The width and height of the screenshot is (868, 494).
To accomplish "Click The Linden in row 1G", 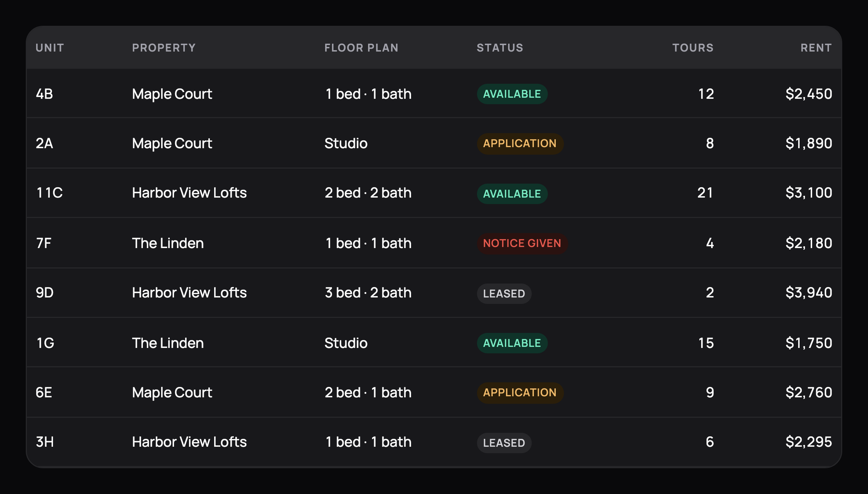I will tap(168, 343).
